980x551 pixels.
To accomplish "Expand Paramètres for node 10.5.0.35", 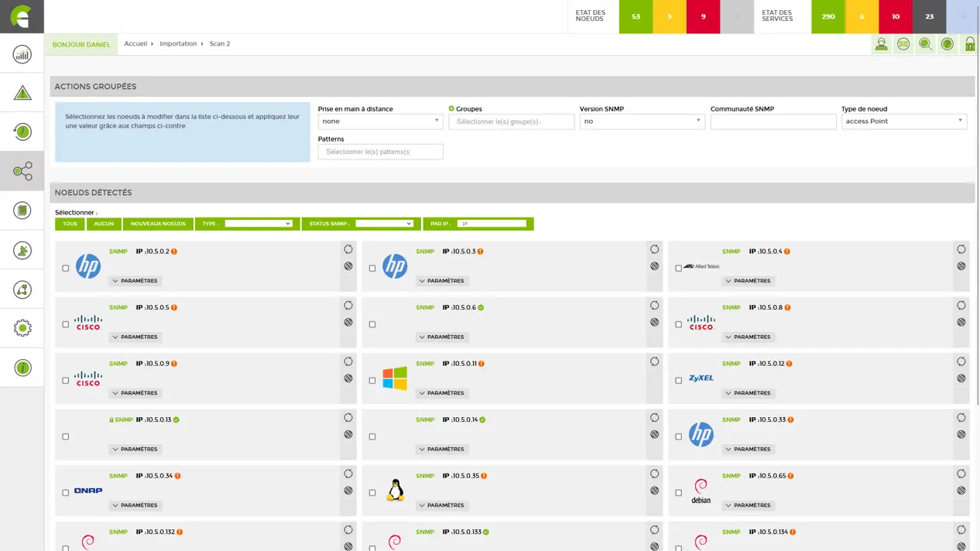I will point(442,505).
